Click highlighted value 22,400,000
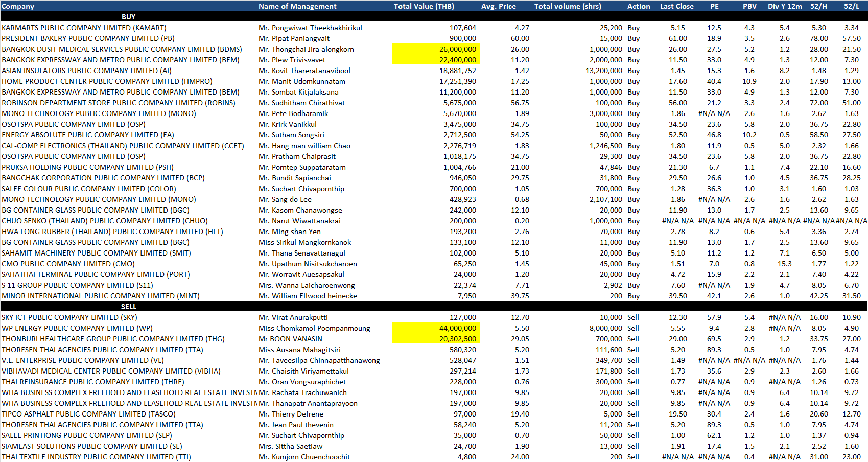 pyautogui.click(x=436, y=60)
